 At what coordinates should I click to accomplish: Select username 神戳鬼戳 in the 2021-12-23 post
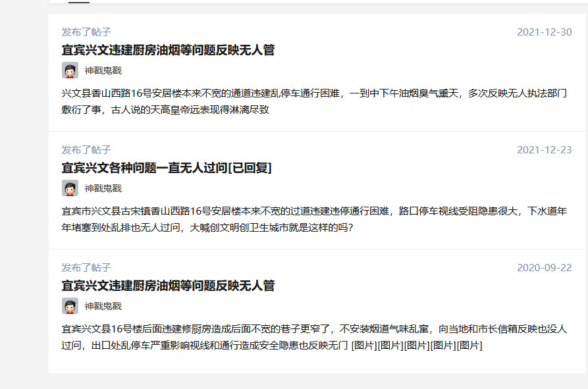click(103, 188)
